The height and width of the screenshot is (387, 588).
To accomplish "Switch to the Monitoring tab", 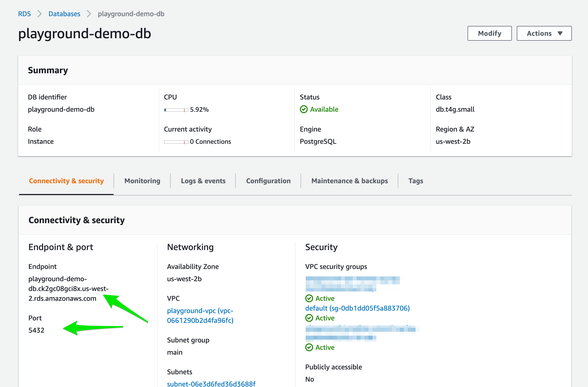I will pos(142,181).
